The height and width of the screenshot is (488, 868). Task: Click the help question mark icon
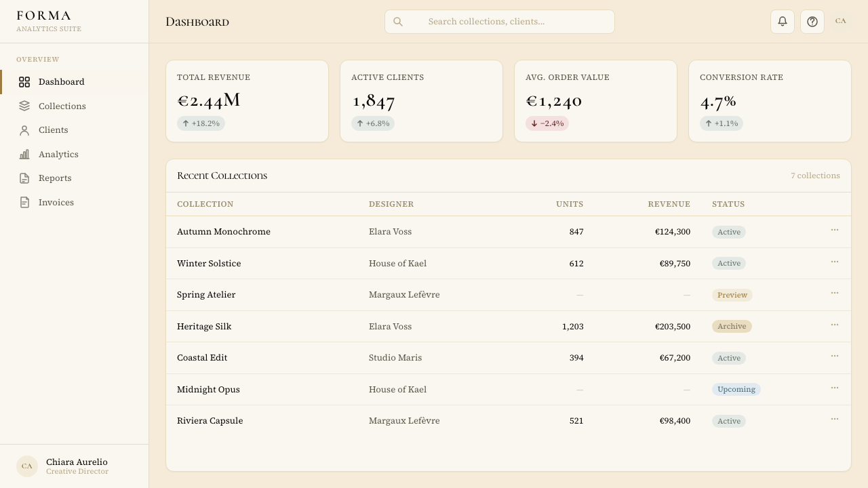pos(812,22)
